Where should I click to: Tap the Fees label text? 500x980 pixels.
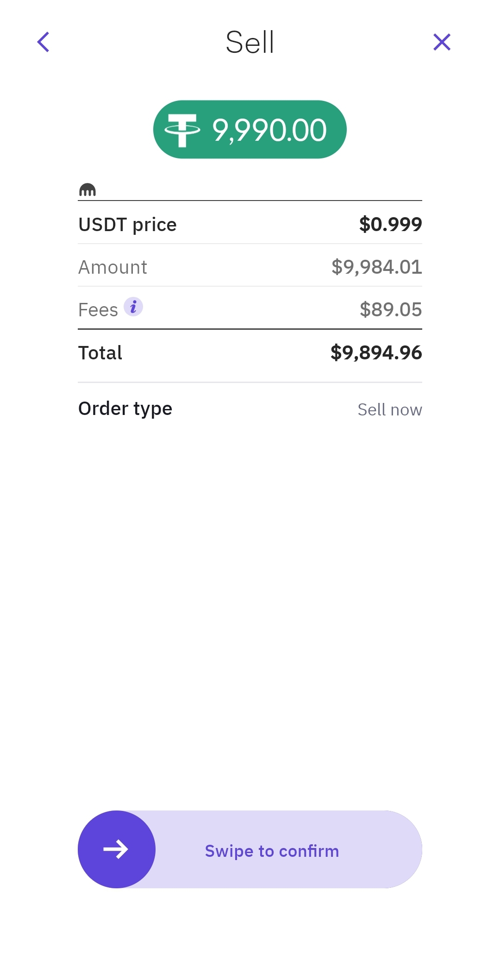coord(98,310)
